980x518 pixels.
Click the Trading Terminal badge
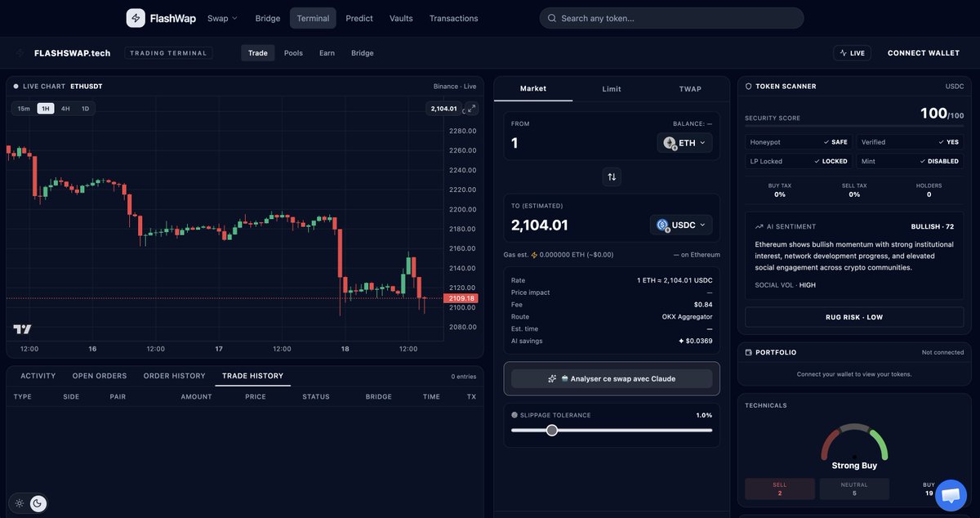pyautogui.click(x=169, y=53)
